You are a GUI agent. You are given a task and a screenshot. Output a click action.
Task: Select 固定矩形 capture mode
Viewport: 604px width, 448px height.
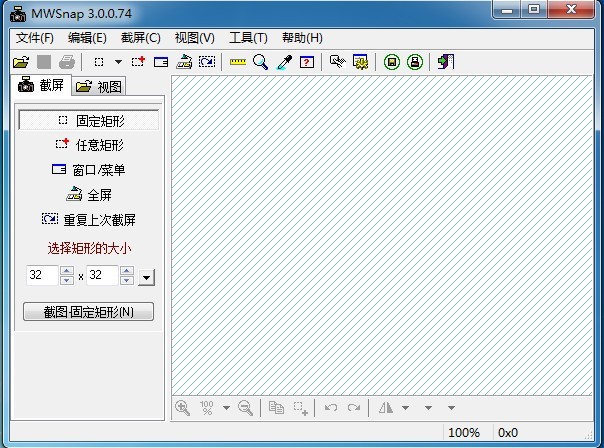89,120
